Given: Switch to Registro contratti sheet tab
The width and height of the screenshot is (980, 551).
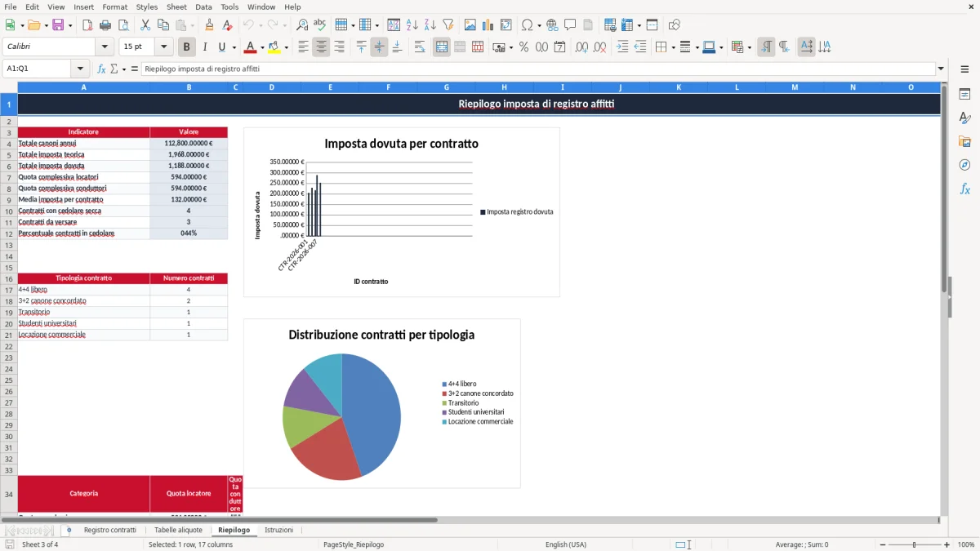Looking at the screenshot, I should 110,531.
